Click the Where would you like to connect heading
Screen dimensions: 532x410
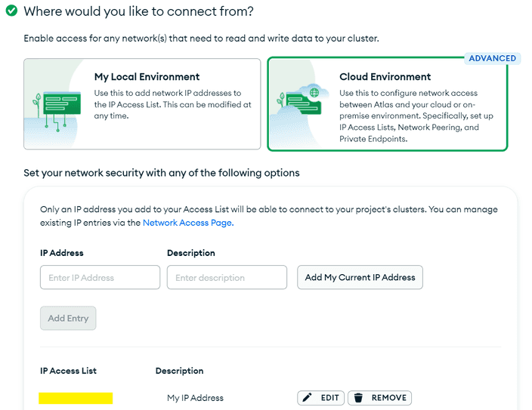138,12
